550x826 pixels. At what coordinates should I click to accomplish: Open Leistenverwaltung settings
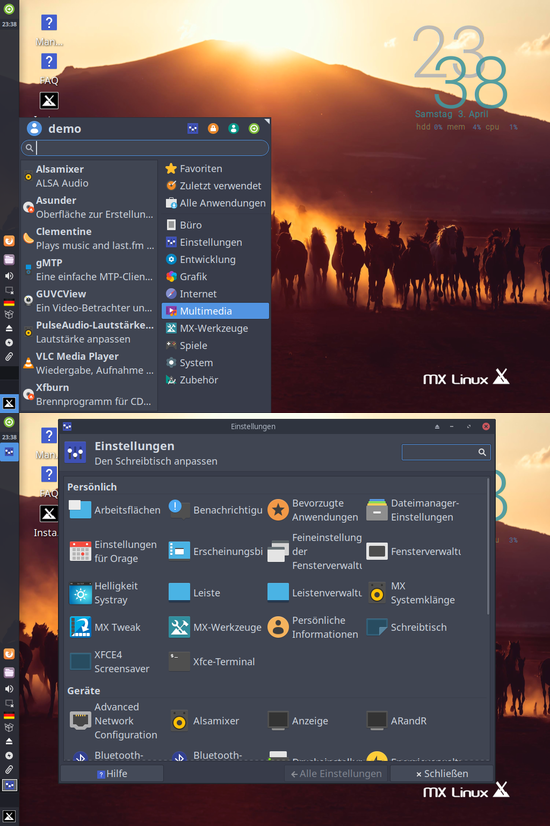coord(314,593)
